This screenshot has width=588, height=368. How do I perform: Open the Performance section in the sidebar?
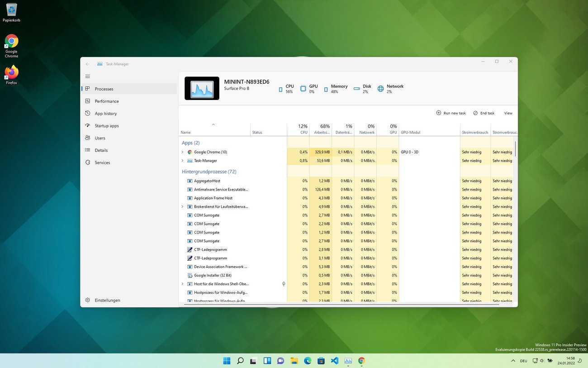(x=107, y=101)
